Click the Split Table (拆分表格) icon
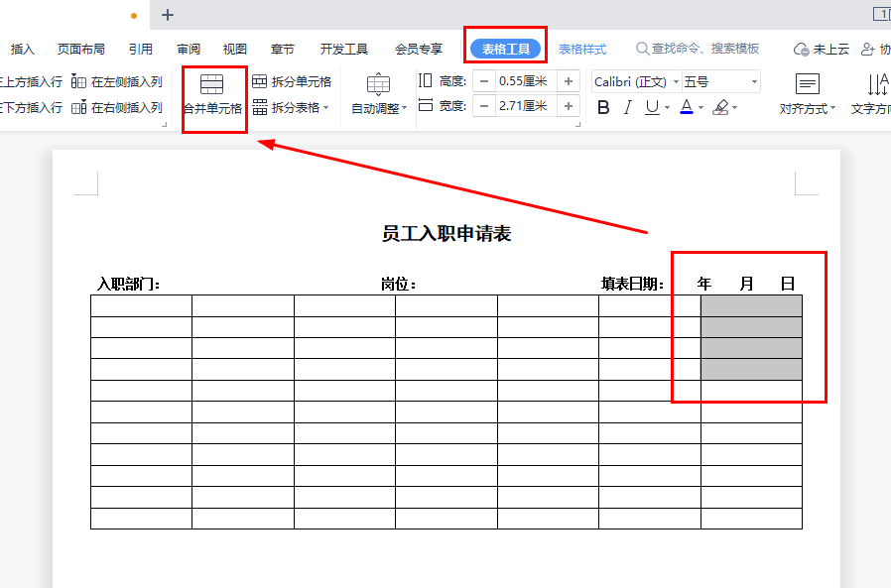Viewport: 891px width, 588px height. click(x=260, y=107)
